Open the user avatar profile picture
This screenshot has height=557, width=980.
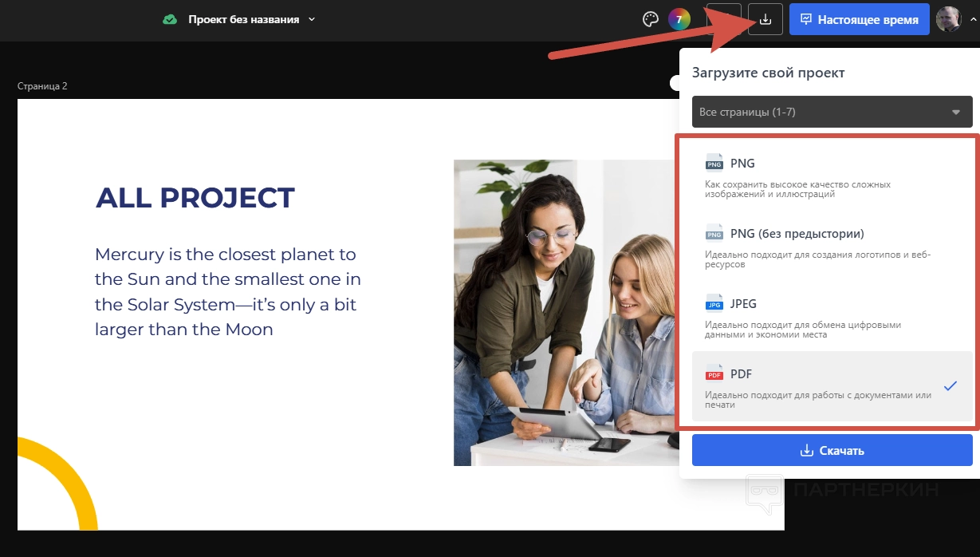[949, 19]
